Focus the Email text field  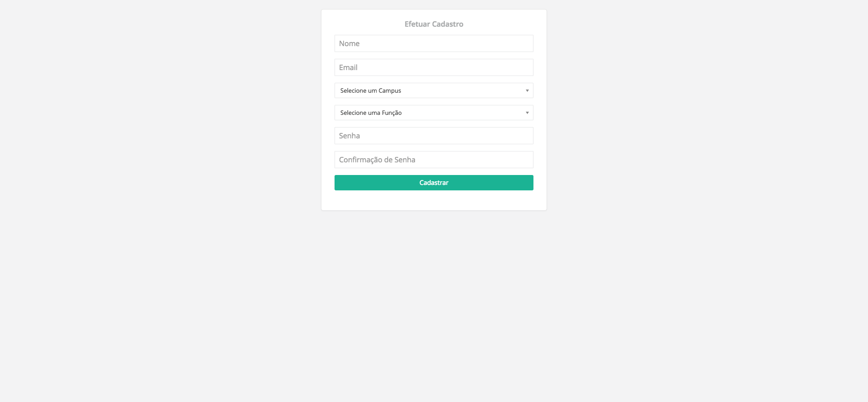[434, 67]
